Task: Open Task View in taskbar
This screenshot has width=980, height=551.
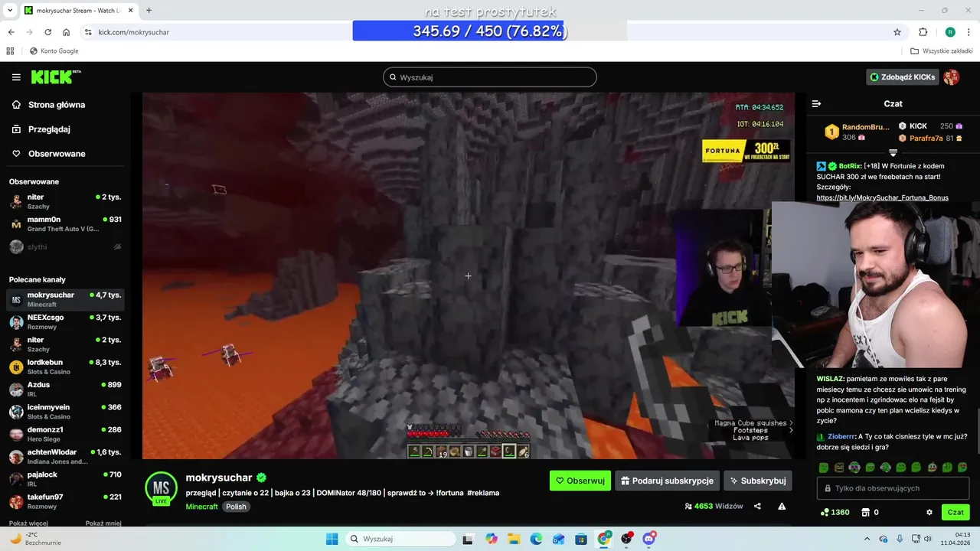Action: pos(468,539)
